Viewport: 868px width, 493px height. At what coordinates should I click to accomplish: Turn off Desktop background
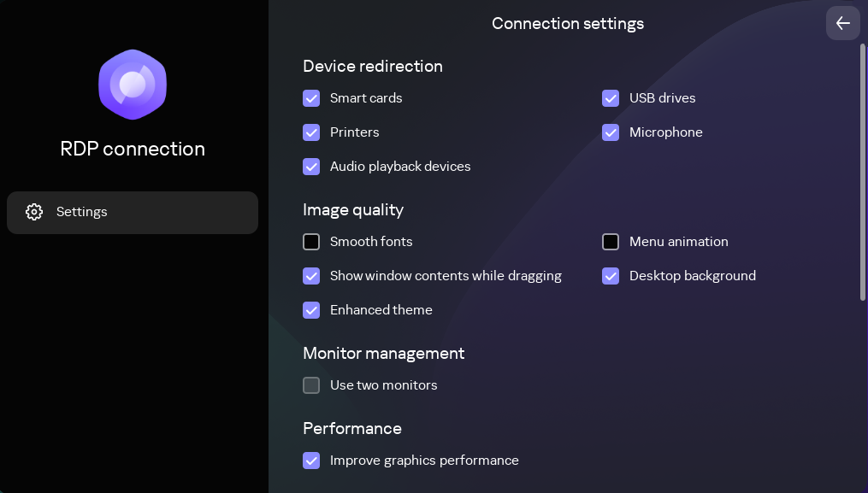[611, 276]
